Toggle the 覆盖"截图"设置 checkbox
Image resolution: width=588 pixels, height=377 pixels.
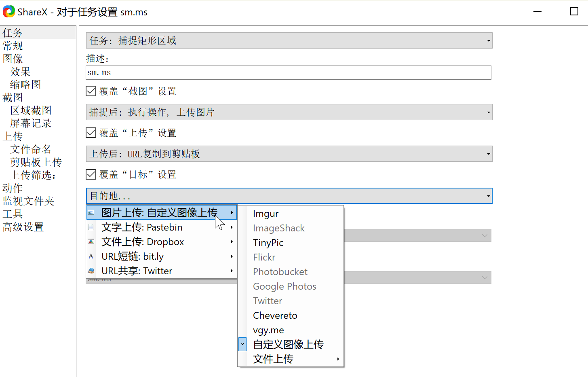pyautogui.click(x=91, y=91)
